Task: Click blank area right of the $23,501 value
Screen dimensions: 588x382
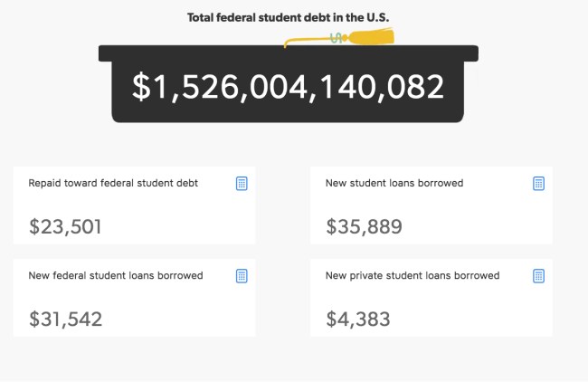Action: point(181,226)
